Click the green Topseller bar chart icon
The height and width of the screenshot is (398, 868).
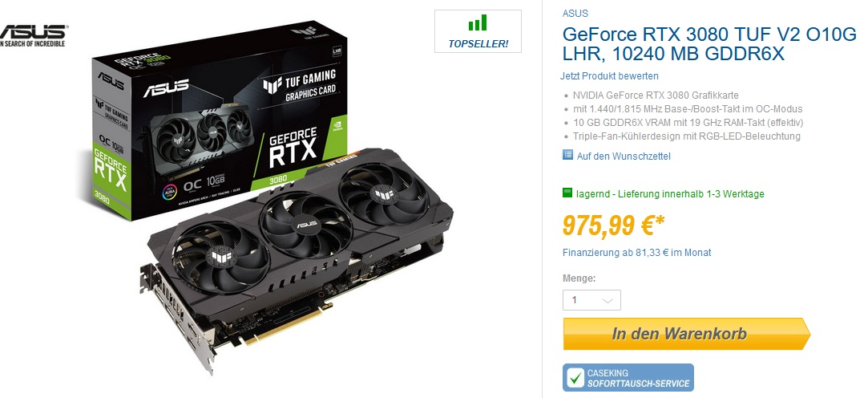(x=477, y=22)
